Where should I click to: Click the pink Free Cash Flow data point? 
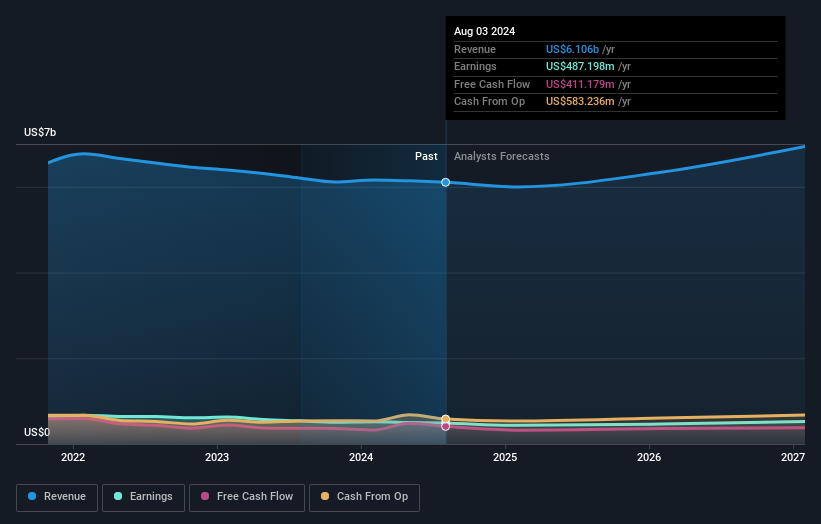point(446,427)
